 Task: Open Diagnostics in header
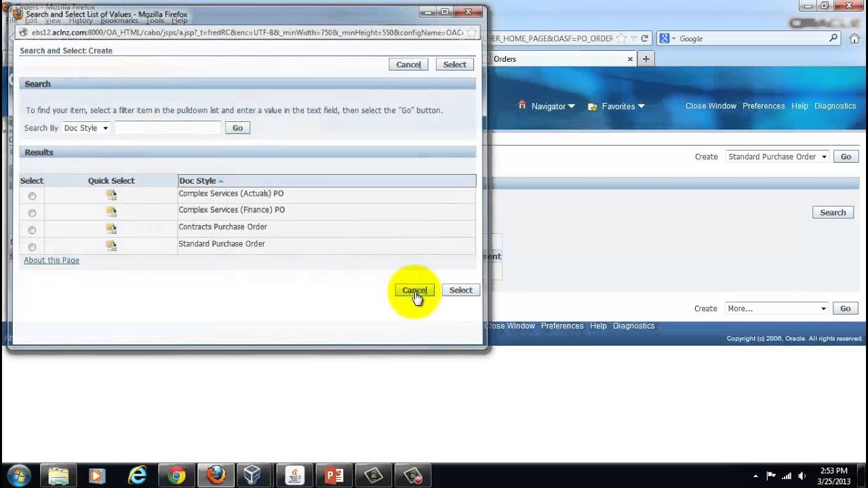[x=835, y=106]
